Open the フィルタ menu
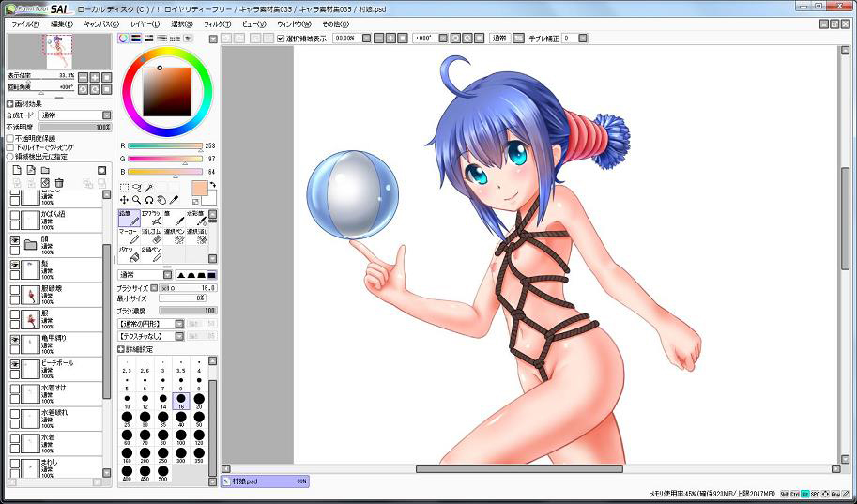The image size is (857, 504). pos(216,23)
